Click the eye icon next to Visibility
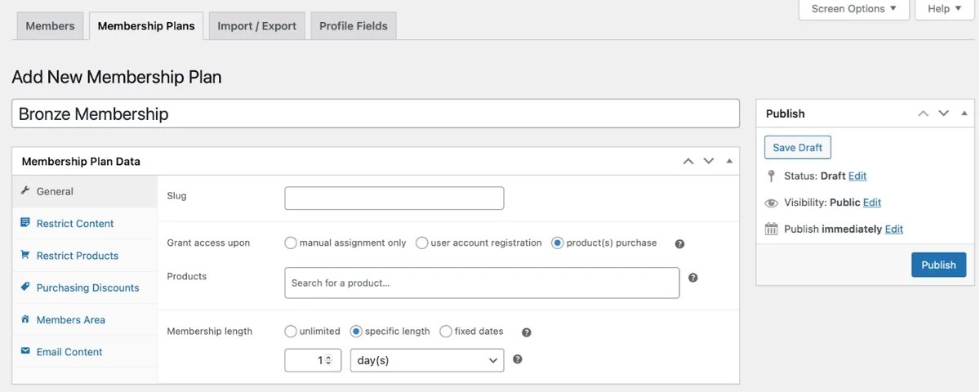 (x=771, y=203)
